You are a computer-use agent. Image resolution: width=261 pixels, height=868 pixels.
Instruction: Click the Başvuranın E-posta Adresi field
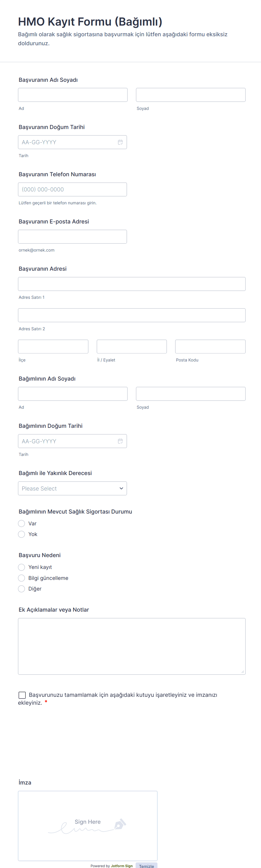pos(72,237)
